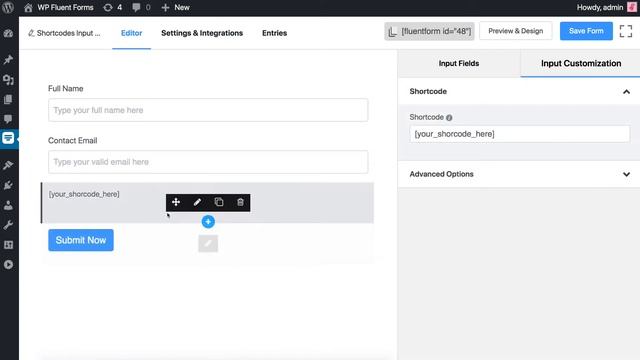
Task: Edit the form title Shortcodes Input
Action: [x=64, y=33]
